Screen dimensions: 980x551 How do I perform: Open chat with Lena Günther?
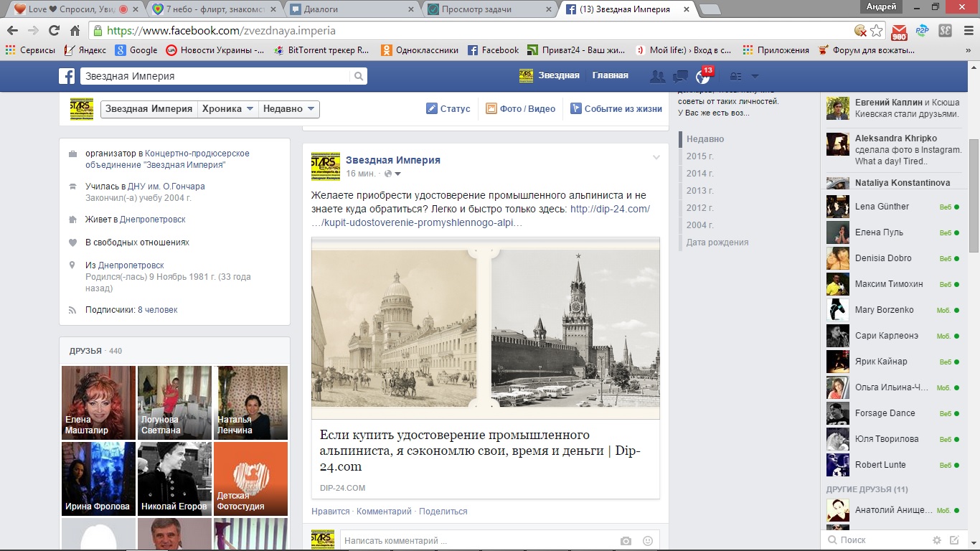point(894,207)
